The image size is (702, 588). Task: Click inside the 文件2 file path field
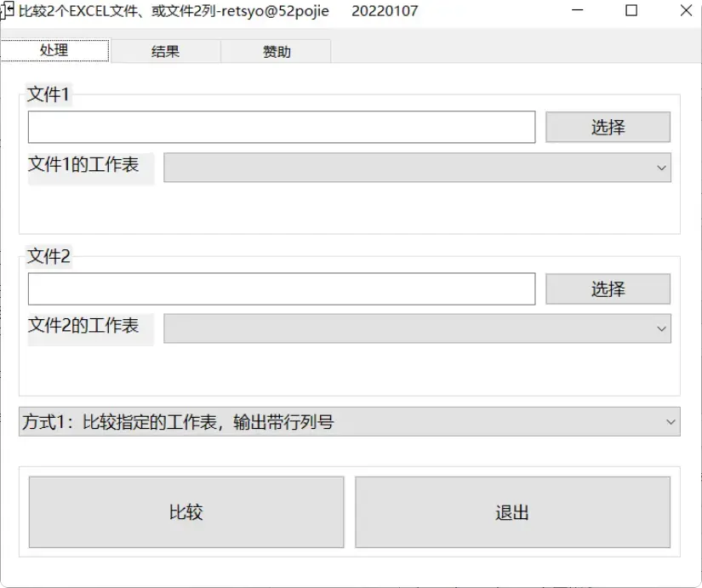281,288
